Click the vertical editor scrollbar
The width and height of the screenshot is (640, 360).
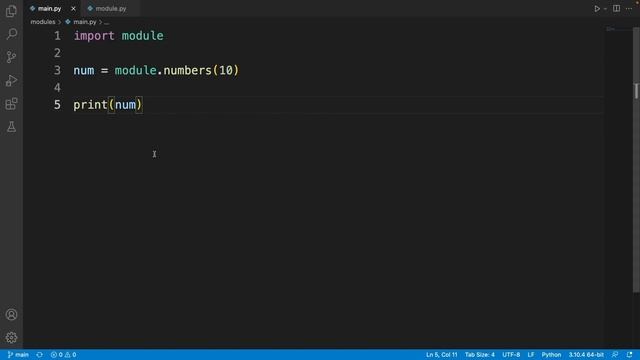pos(636,159)
